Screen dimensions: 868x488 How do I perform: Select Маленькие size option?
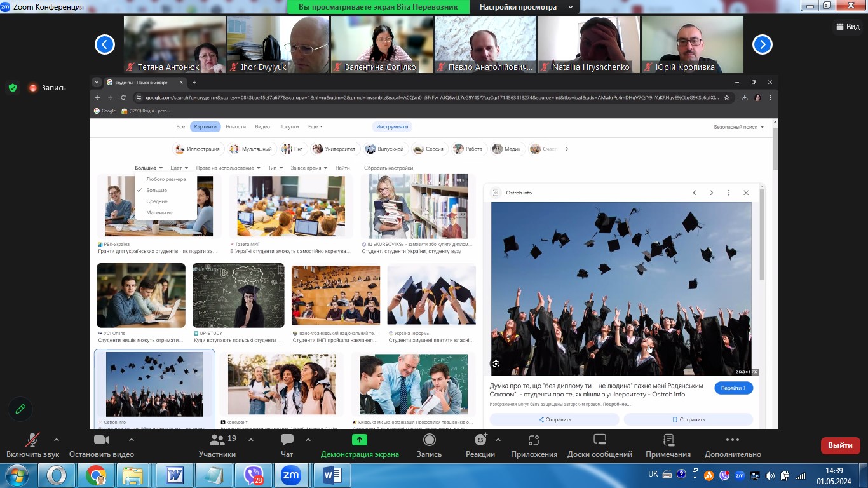tap(166, 212)
